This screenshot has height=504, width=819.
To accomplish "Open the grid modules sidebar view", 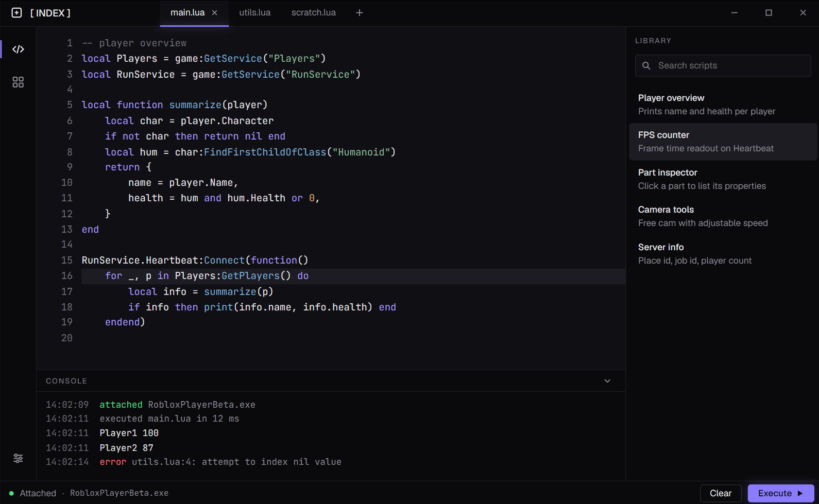I will coord(18,82).
